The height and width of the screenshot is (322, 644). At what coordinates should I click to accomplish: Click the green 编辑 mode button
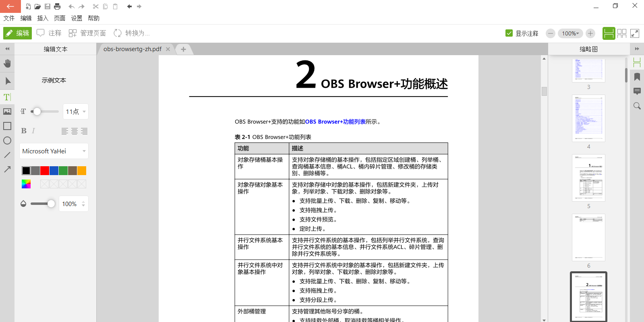click(x=17, y=33)
